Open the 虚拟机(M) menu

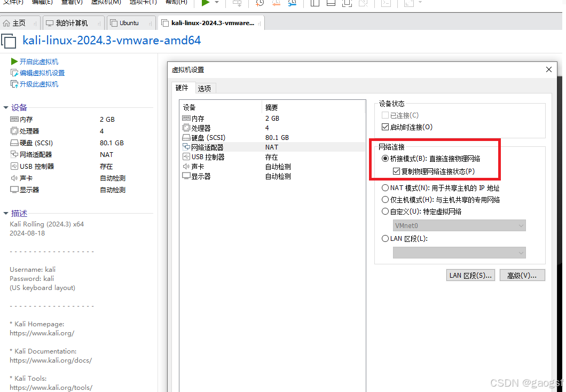click(x=106, y=2)
